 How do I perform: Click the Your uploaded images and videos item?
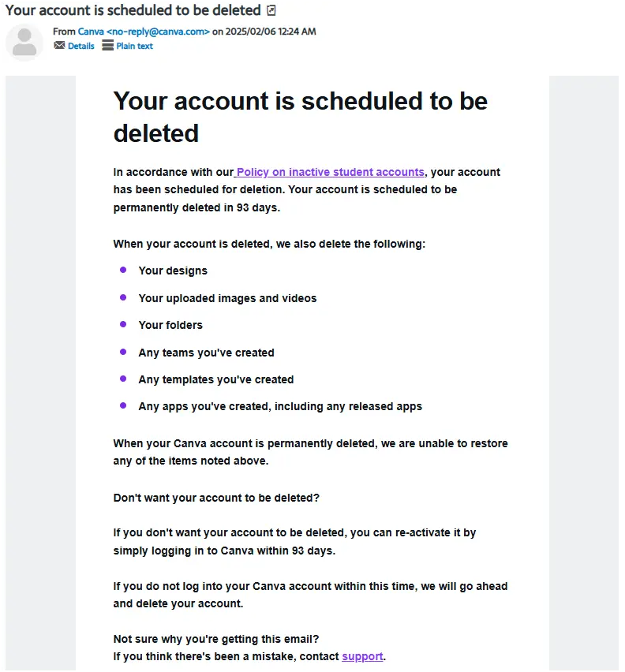pos(227,298)
